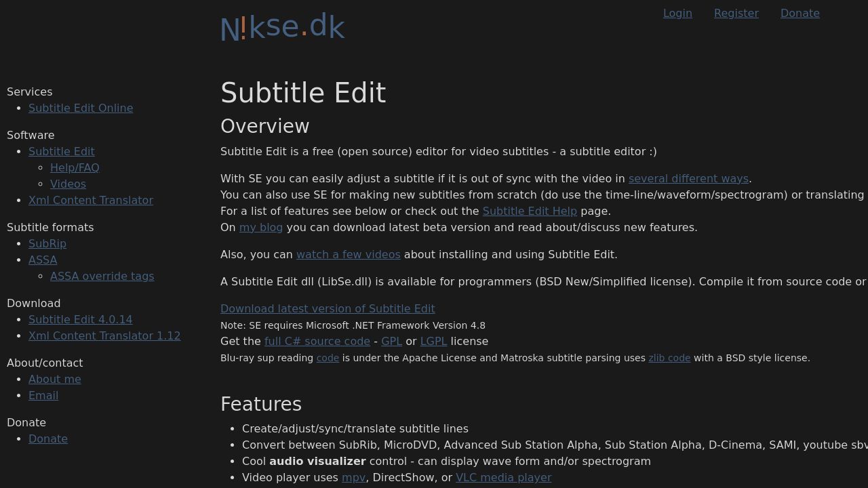Image resolution: width=868 pixels, height=488 pixels.
Task: Open the full C# source code link
Action: coord(317,341)
